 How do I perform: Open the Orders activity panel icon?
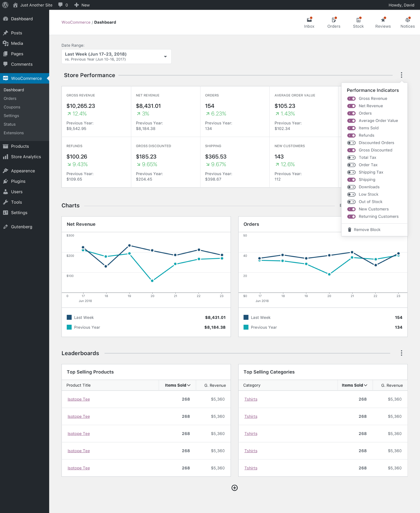click(x=334, y=20)
